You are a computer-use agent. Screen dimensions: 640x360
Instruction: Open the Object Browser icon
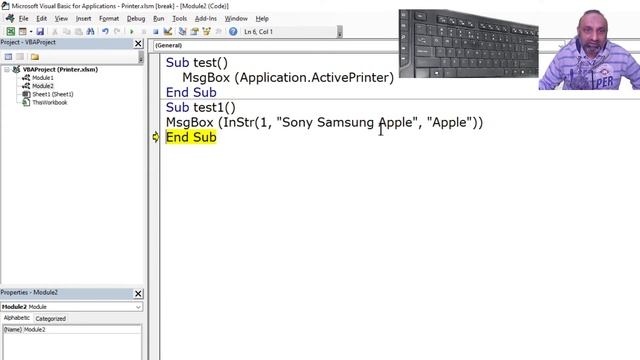click(x=206, y=31)
